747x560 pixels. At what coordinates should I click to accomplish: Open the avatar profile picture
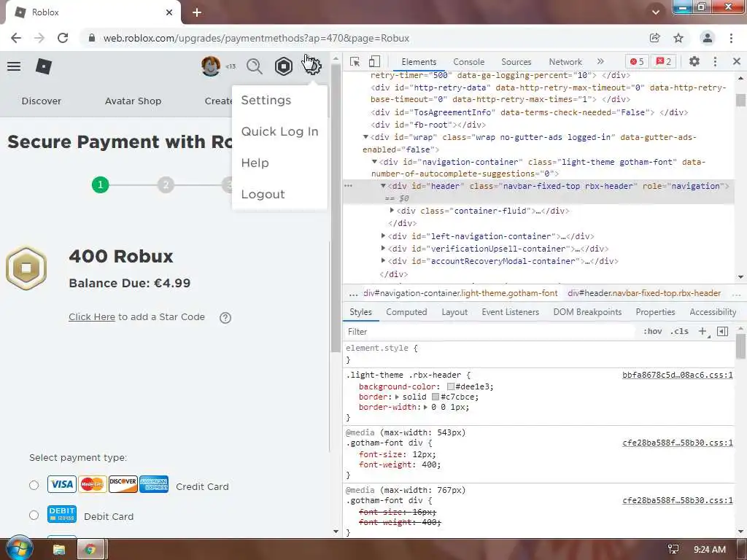[x=211, y=66]
